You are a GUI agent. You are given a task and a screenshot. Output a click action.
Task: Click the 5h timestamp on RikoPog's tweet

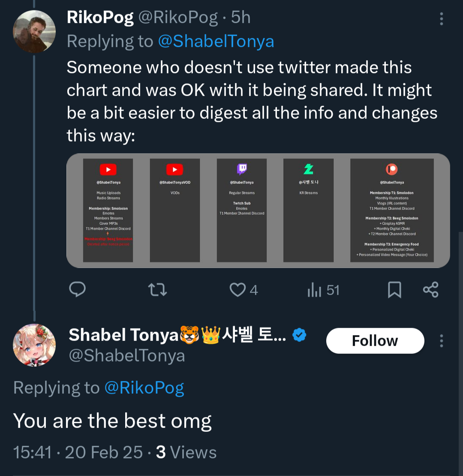click(241, 18)
